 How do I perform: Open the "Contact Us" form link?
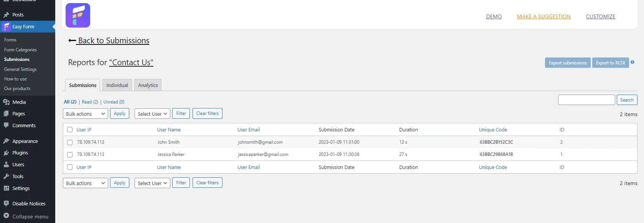coord(131,62)
